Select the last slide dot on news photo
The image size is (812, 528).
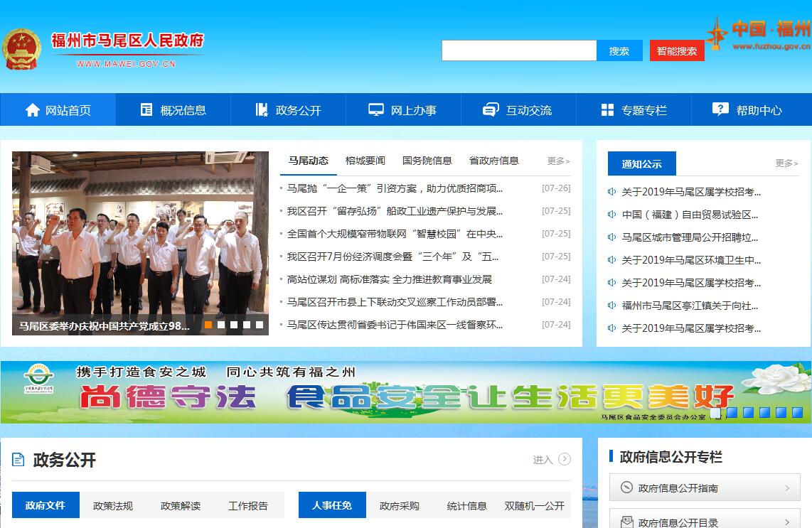[x=260, y=325]
